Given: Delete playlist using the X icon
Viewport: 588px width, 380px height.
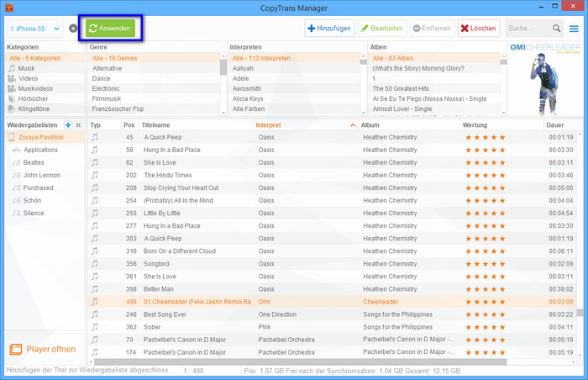Looking at the screenshot, I should (78, 124).
